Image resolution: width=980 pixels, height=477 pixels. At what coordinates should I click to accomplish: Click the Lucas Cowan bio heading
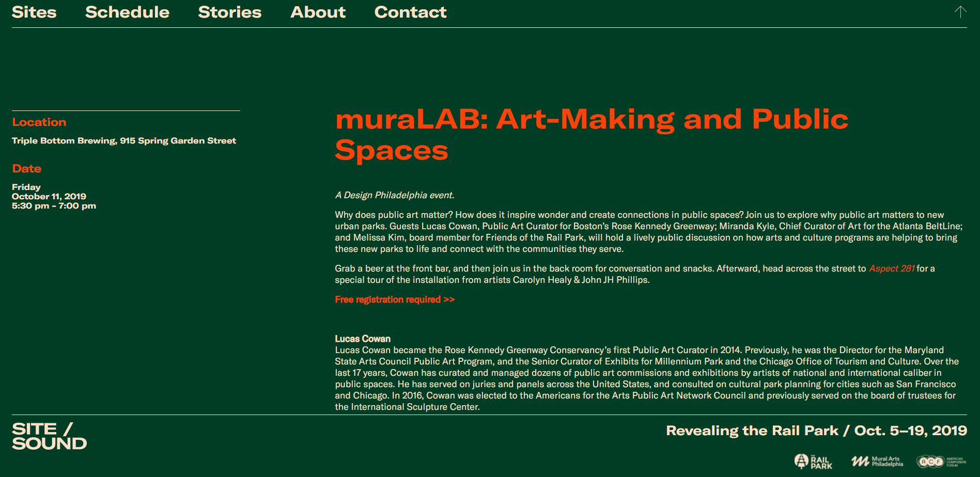[363, 339]
